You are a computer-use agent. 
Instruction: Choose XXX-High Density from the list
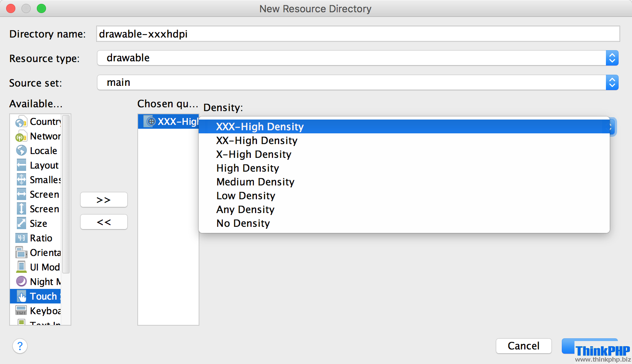click(404, 126)
